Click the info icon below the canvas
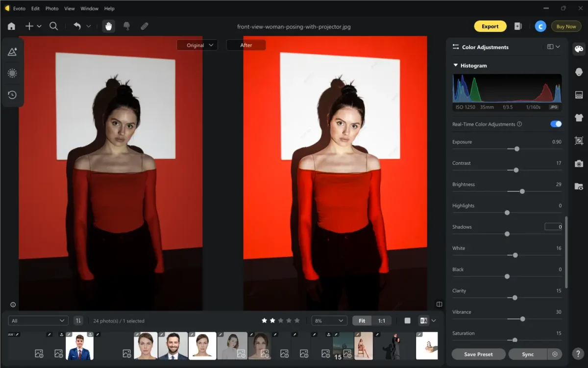This screenshot has width=588, height=368. click(x=13, y=304)
